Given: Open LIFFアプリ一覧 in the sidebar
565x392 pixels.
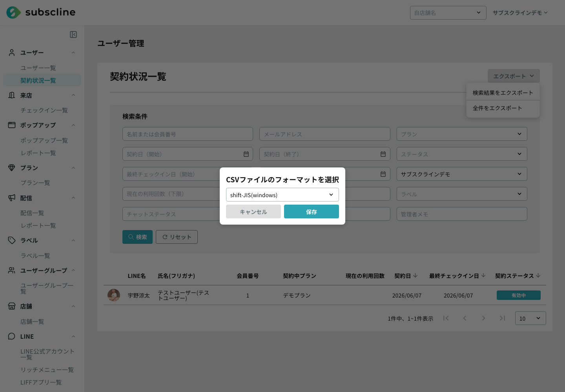Looking at the screenshot, I should click(x=41, y=382).
